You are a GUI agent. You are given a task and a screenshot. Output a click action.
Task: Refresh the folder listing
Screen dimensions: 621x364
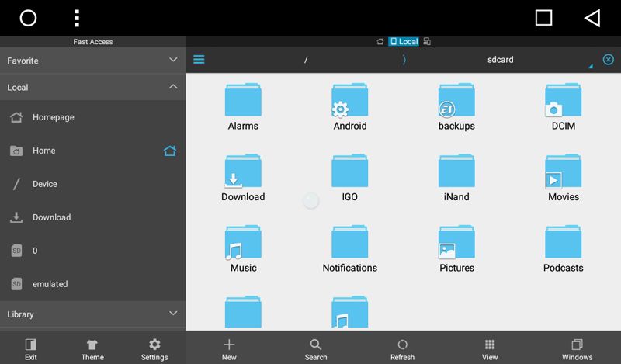pyautogui.click(x=402, y=349)
